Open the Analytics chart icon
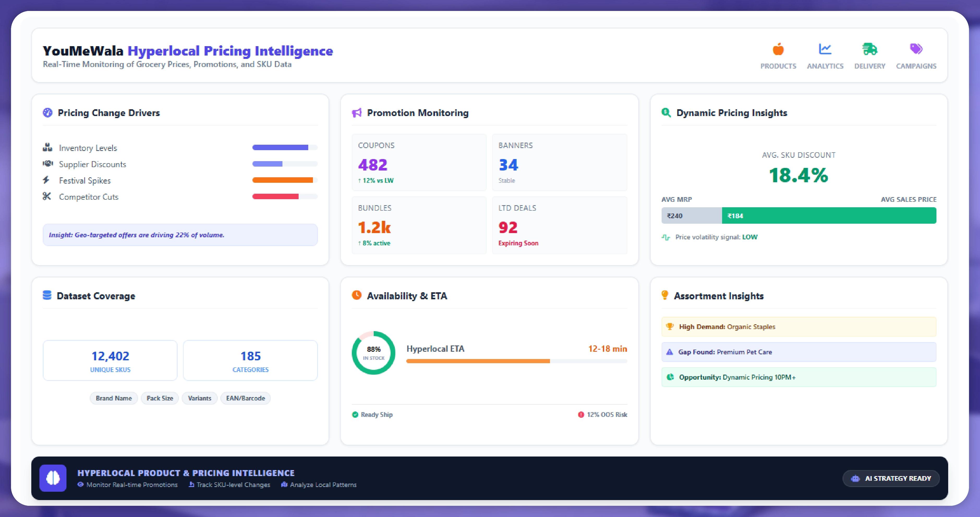The width and height of the screenshot is (980, 517). point(825,49)
